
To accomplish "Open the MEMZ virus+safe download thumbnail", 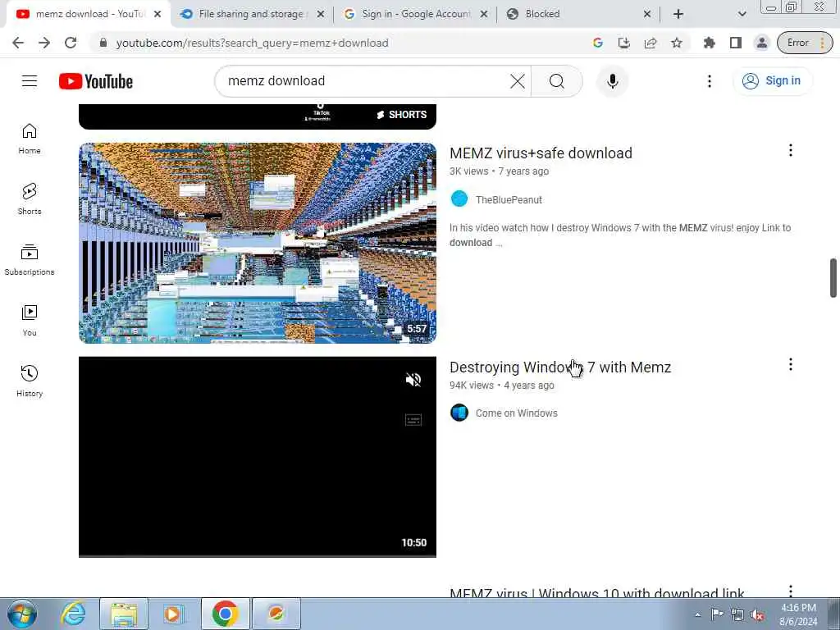I will click(x=257, y=243).
